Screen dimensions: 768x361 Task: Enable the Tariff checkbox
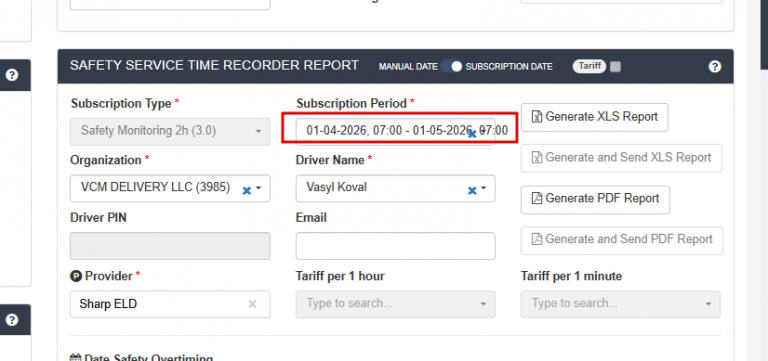click(x=615, y=67)
